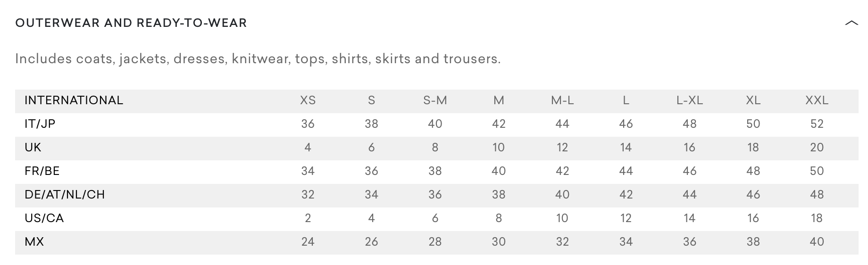Image resolution: width=868 pixels, height=265 pixels.
Task: Click US/CA size 2 cell
Action: click(x=308, y=218)
